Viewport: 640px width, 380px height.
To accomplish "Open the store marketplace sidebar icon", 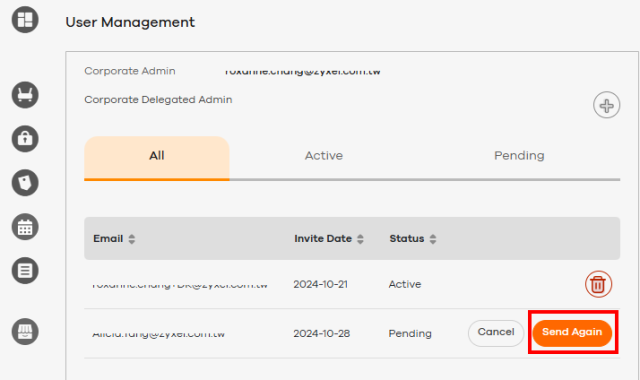I will point(25,331).
